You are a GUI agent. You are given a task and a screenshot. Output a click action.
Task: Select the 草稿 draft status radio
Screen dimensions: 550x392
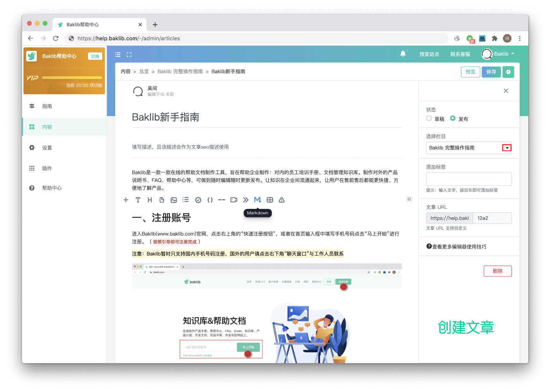429,118
